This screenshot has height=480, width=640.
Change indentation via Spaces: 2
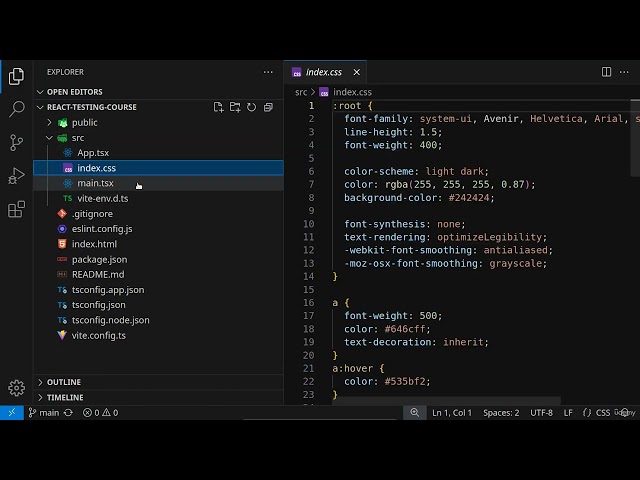501,413
